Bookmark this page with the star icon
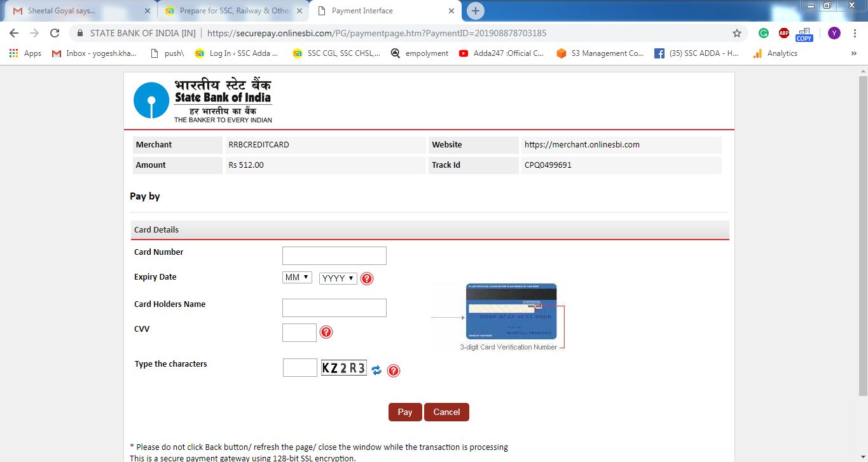Viewport: 868px width, 462px height. pos(737,33)
